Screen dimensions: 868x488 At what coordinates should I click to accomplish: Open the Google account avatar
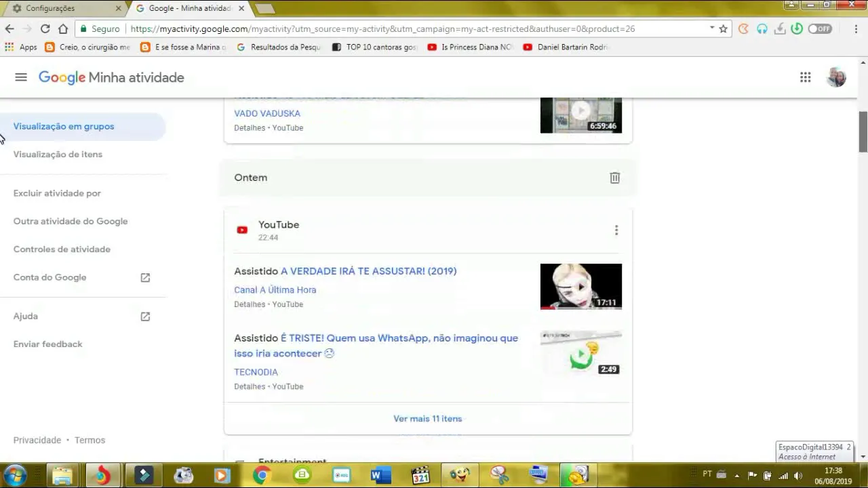click(836, 77)
